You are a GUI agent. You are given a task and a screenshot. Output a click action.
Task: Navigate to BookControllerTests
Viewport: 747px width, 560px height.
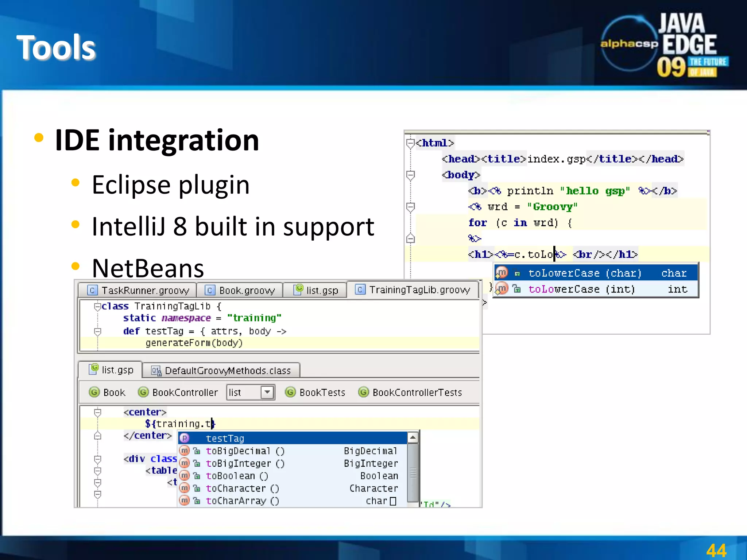(417, 392)
